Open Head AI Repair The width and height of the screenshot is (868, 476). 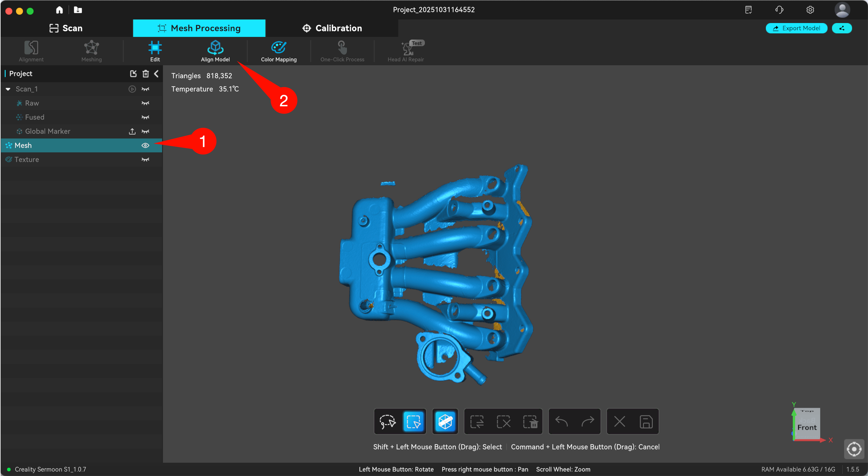tap(406, 50)
